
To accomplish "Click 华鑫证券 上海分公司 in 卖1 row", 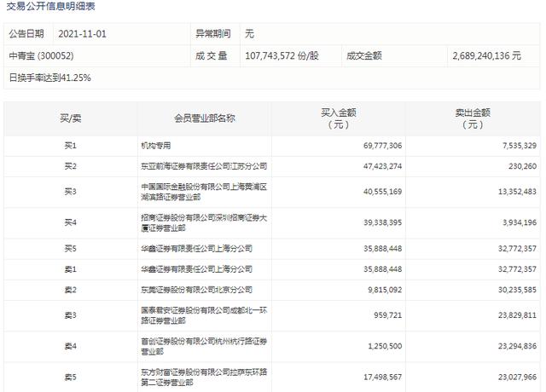I will [x=196, y=269].
